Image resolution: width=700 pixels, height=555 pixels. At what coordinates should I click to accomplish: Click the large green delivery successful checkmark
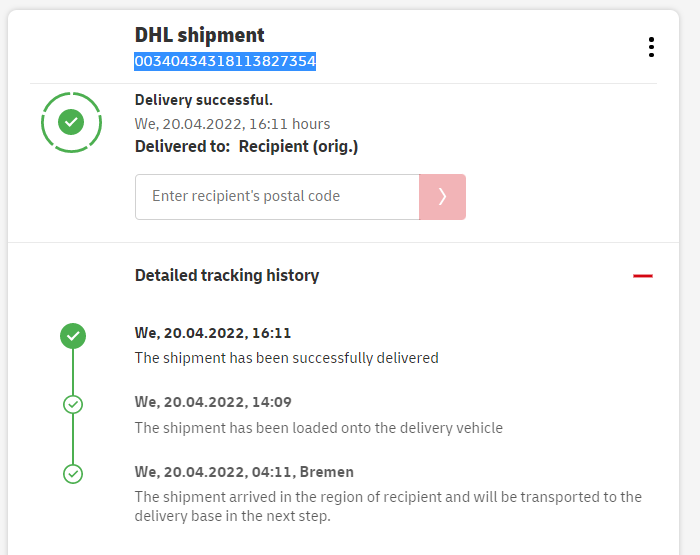[71, 122]
